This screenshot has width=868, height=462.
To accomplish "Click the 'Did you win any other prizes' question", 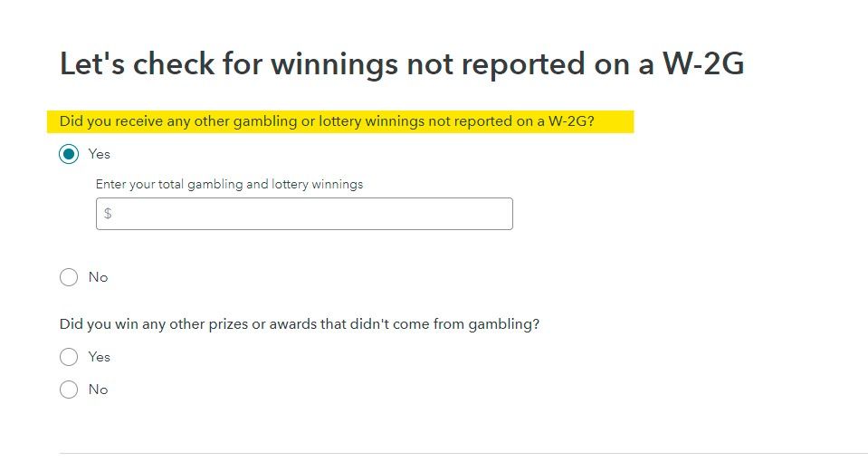I will tap(299, 323).
